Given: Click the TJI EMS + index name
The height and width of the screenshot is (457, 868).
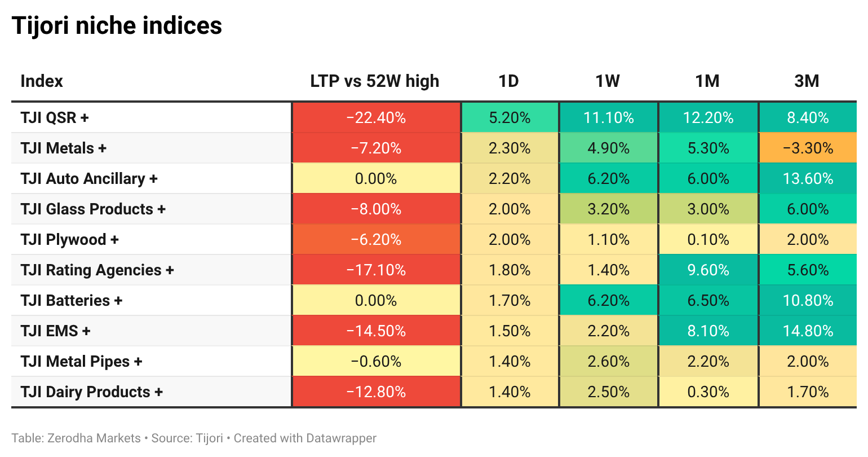Looking at the screenshot, I should point(55,331).
